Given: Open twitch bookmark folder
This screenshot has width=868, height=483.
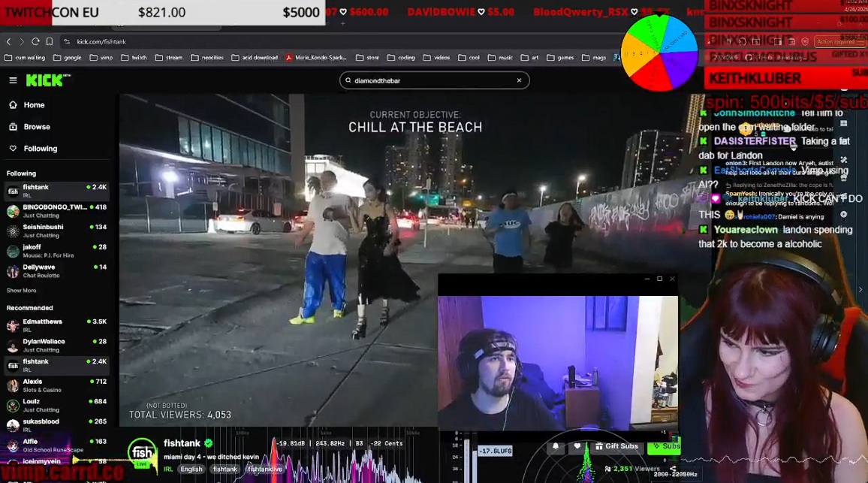Looking at the screenshot, I should 134,58.
